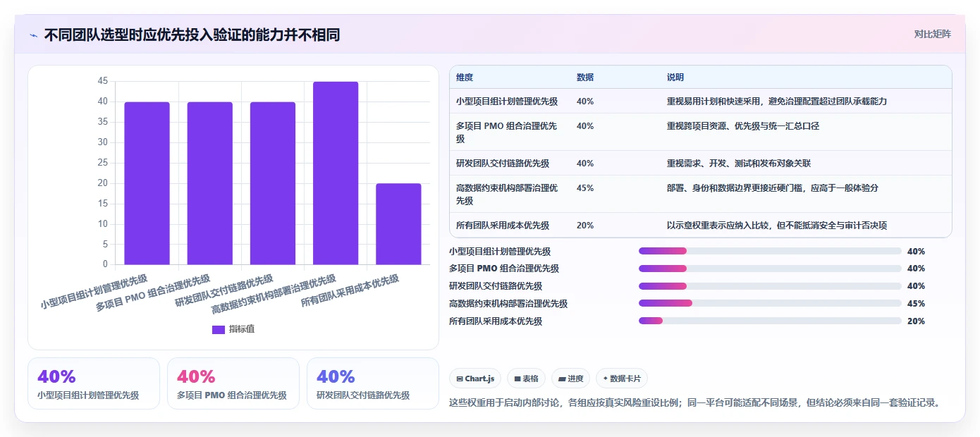980x437 pixels.
Task: Click the 说明 column header
Action: point(675,78)
